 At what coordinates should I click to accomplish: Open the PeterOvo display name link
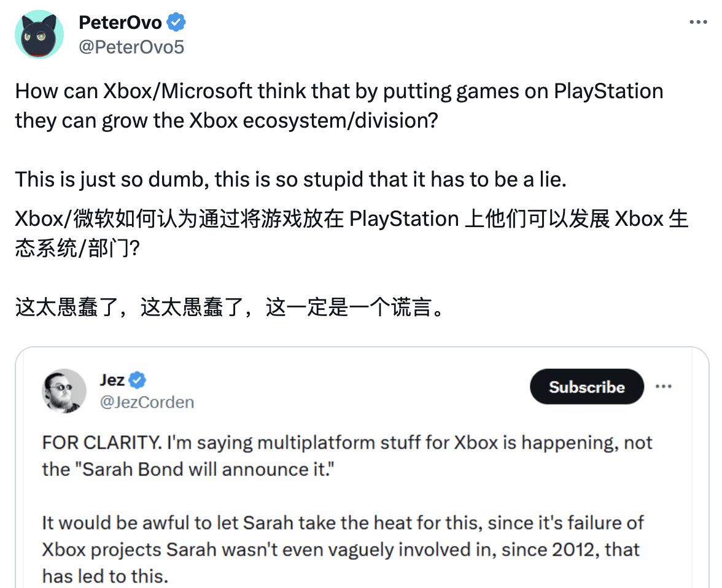tap(120, 23)
